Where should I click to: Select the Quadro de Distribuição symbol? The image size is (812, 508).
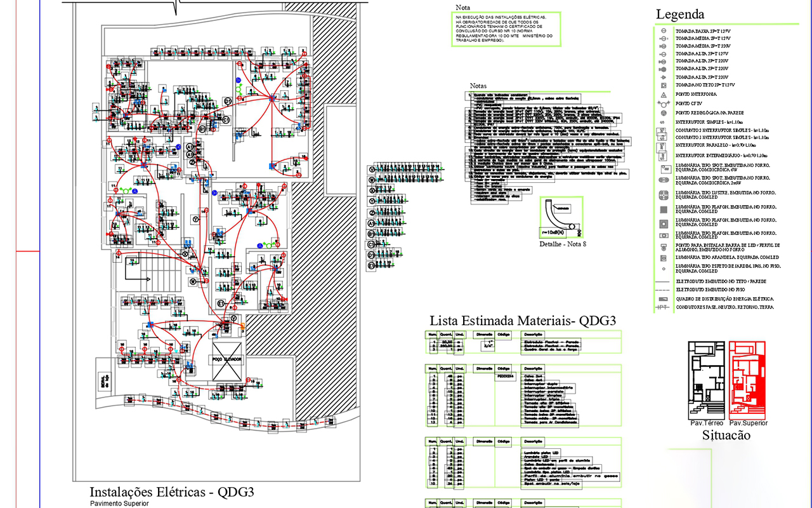click(x=663, y=299)
